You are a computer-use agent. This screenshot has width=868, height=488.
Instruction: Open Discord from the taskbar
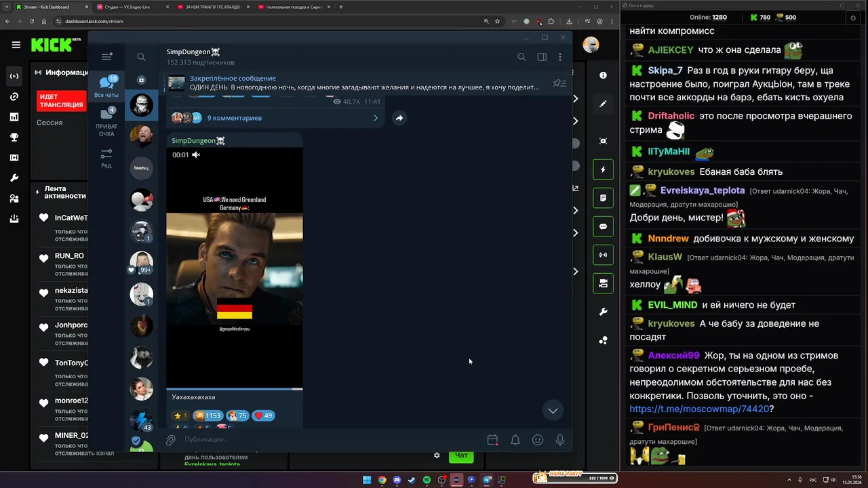point(397,480)
